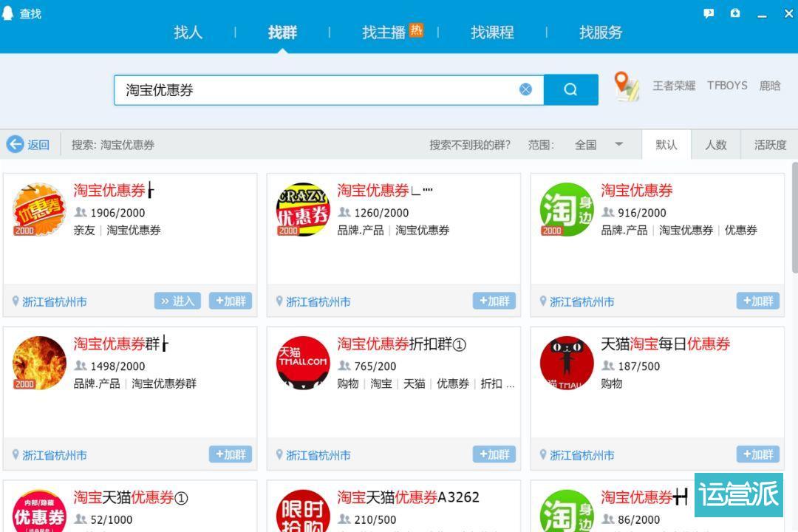Open the TMALL.COM avatar of 折扣群
The image size is (798, 532).
pyautogui.click(x=303, y=363)
